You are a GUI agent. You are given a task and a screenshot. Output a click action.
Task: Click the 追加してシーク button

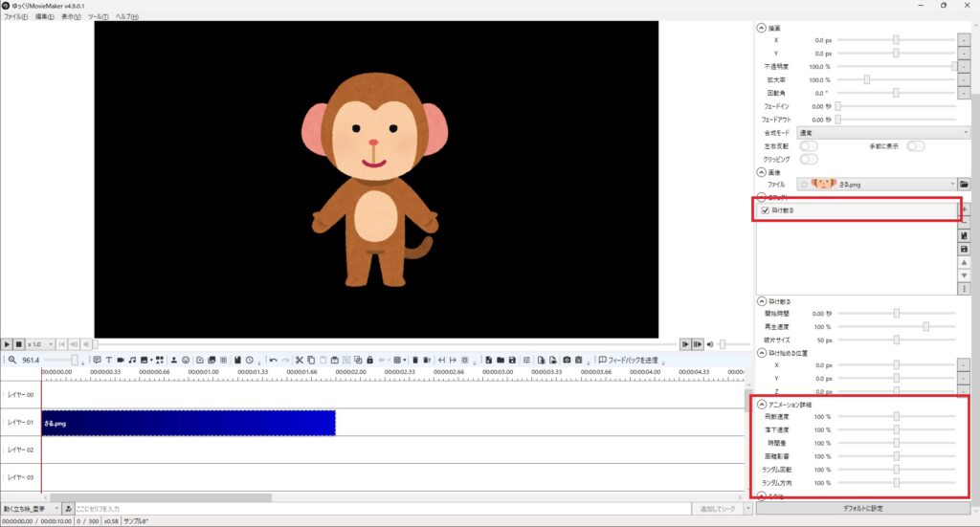(x=718, y=509)
